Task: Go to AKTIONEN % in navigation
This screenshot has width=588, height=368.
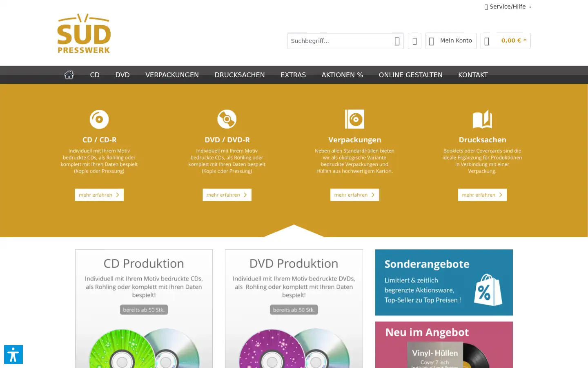Action: click(342, 75)
